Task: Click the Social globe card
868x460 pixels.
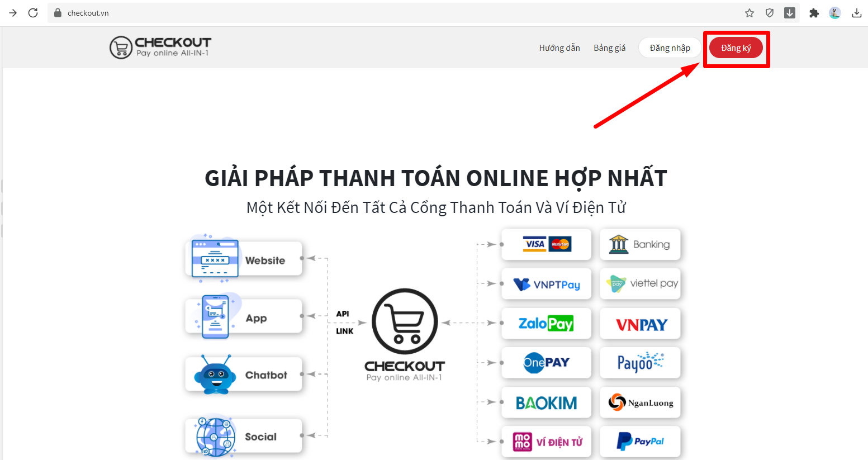Action: [x=244, y=436]
